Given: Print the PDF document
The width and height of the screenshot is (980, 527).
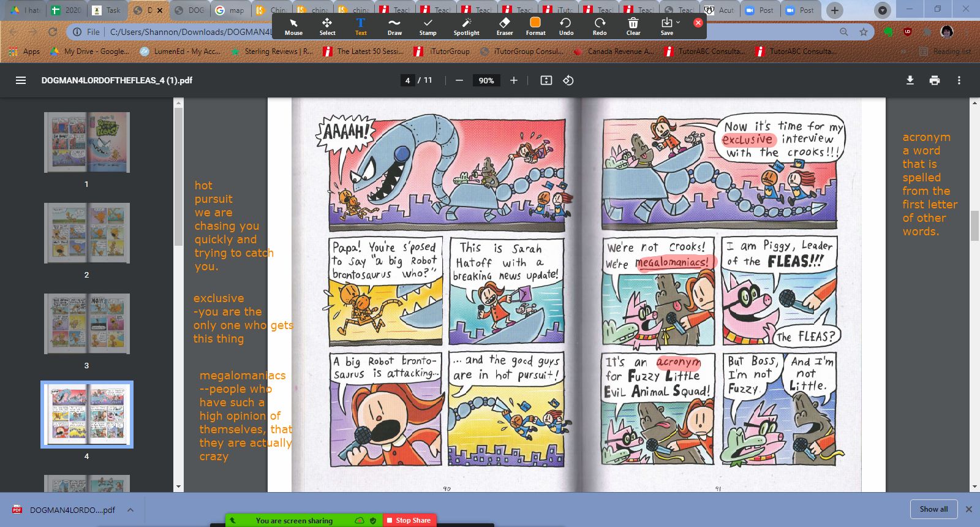Looking at the screenshot, I should pyautogui.click(x=935, y=80).
